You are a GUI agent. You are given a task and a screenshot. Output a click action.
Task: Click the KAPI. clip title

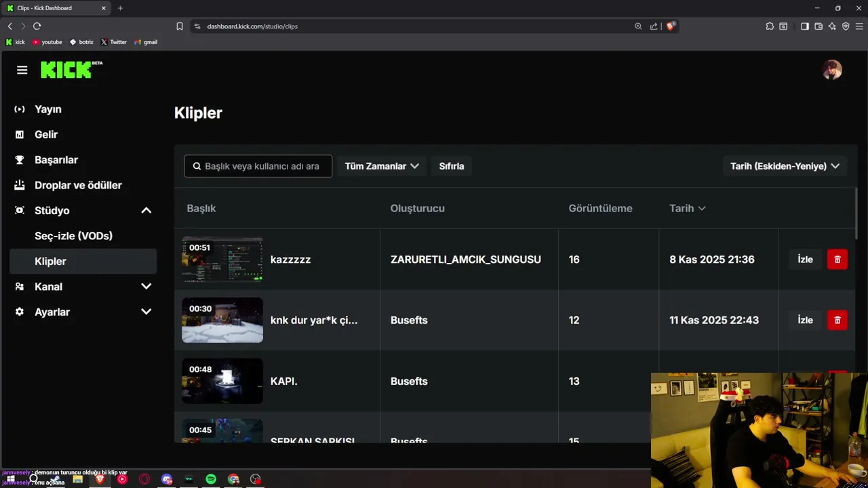(x=284, y=382)
